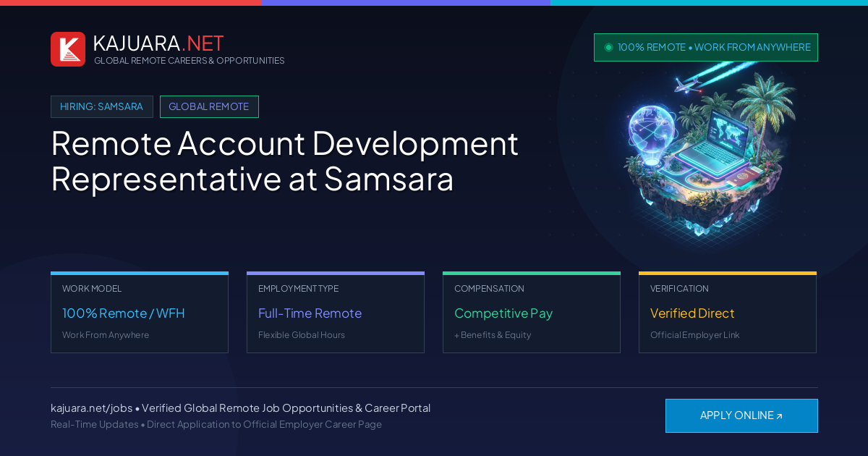868x456 pixels.
Task: Click the Full-Time Remote value
Action: 310,313
